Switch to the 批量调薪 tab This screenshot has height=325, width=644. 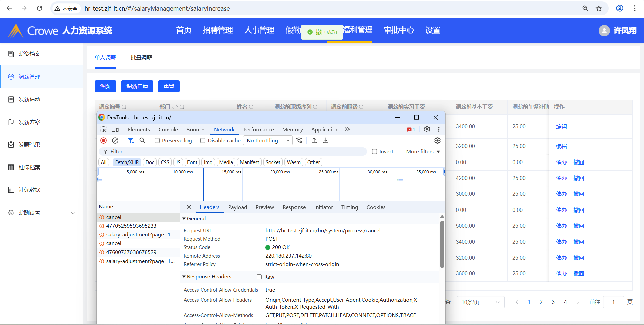tap(141, 58)
